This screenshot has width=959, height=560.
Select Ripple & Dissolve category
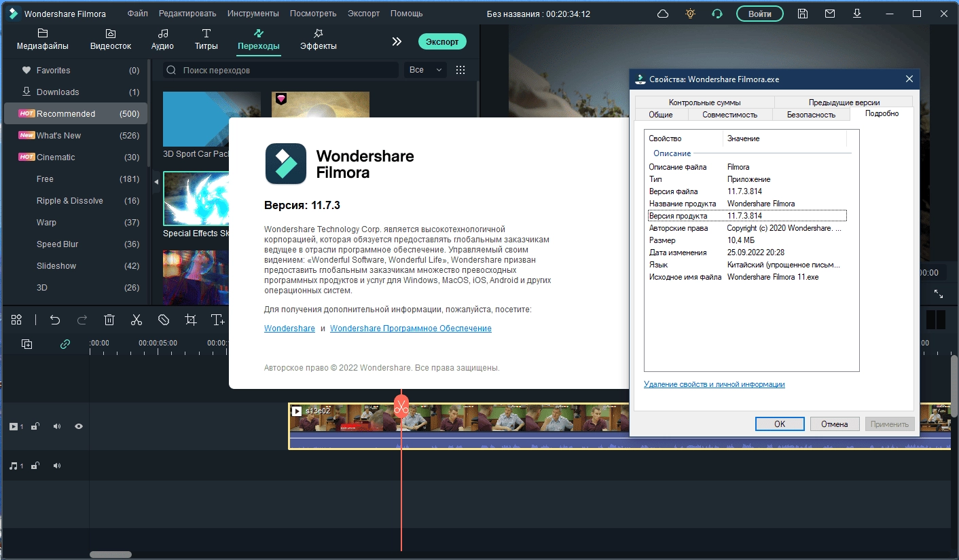[x=75, y=200]
